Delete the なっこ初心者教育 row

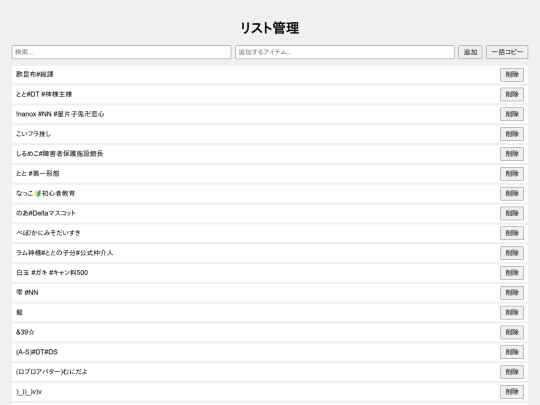pos(512,194)
